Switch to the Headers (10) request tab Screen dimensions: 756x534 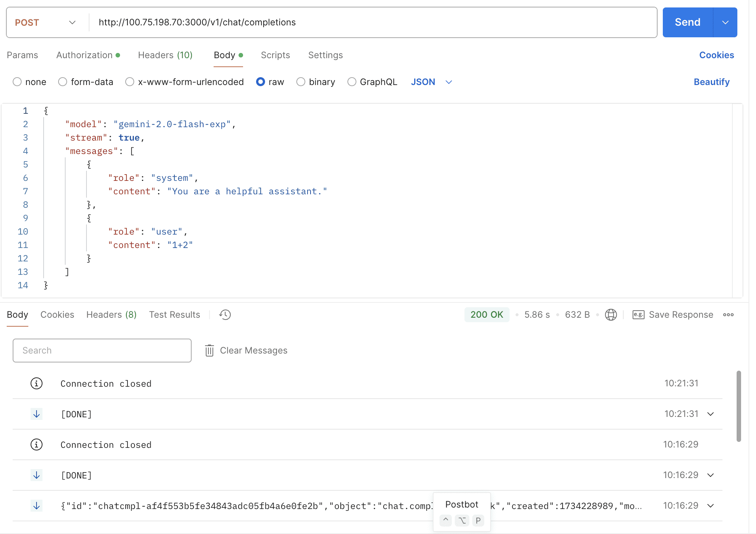pos(165,55)
